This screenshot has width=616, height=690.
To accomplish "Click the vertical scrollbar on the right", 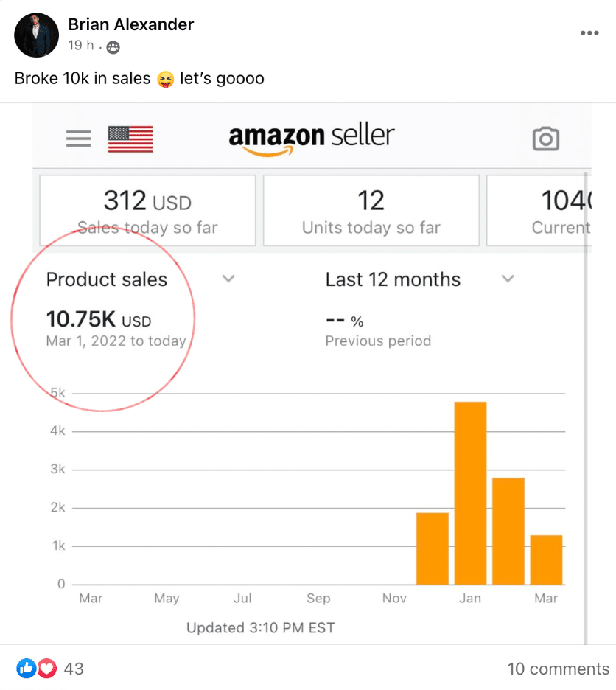I will coord(586,408).
